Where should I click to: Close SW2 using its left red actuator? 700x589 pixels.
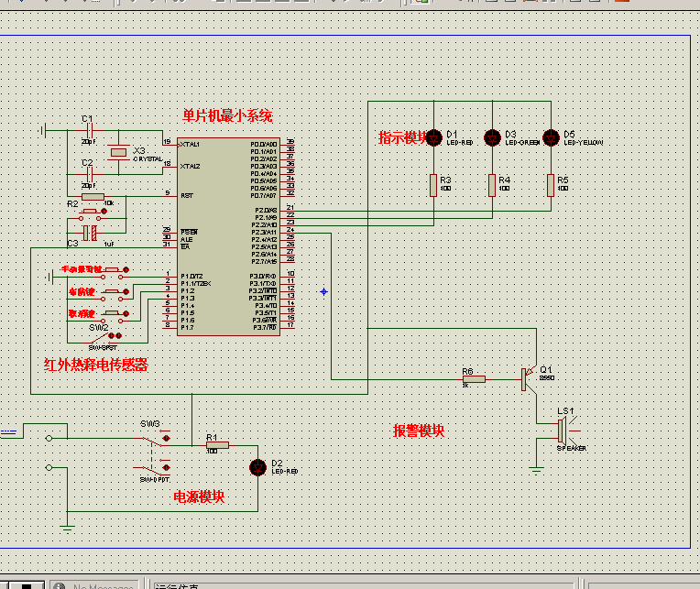pos(111,335)
